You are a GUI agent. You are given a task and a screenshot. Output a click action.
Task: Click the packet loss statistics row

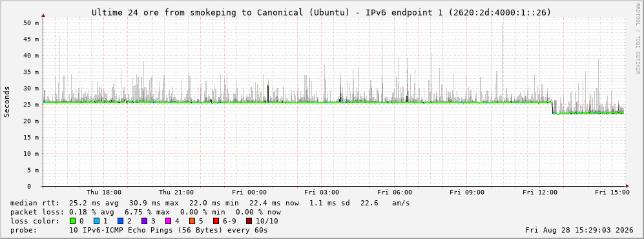[x=145, y=213]
